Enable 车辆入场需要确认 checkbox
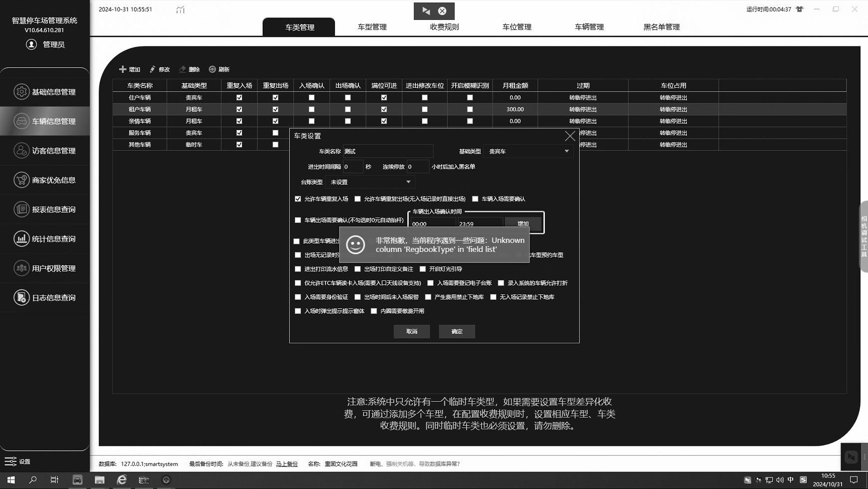 [475, 199]
